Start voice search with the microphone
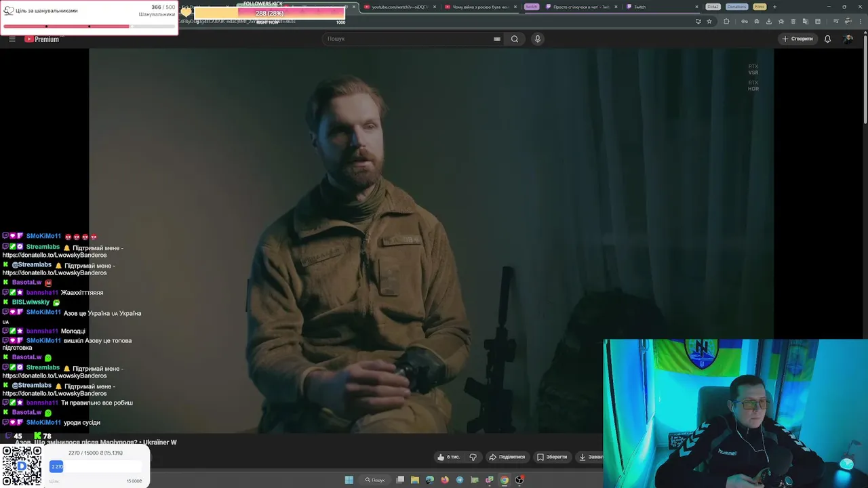Image resolution: width=868 pixels, height=488 pixels. (x=538, y=39)
